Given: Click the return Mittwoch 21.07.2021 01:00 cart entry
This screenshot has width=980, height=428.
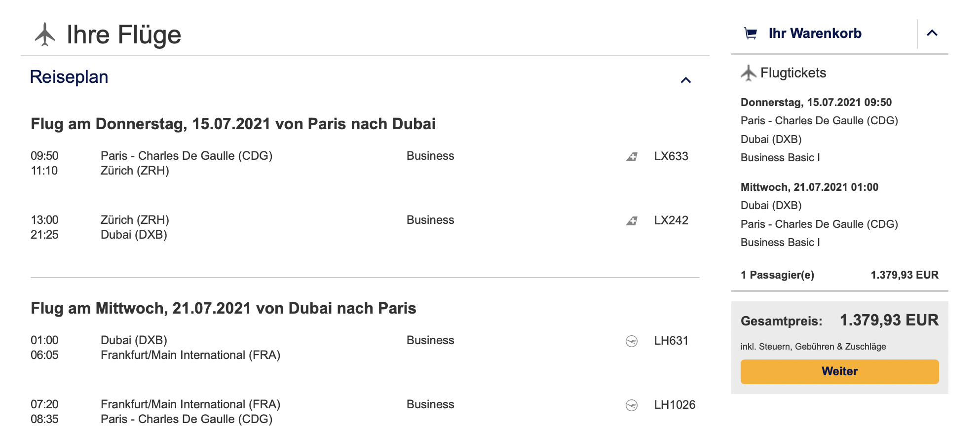Looking at the screenshot, I should click(819, 214).
